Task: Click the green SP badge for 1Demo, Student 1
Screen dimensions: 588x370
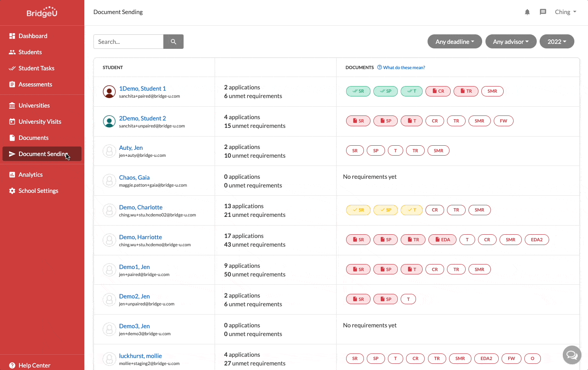Action: coord(385,91)
